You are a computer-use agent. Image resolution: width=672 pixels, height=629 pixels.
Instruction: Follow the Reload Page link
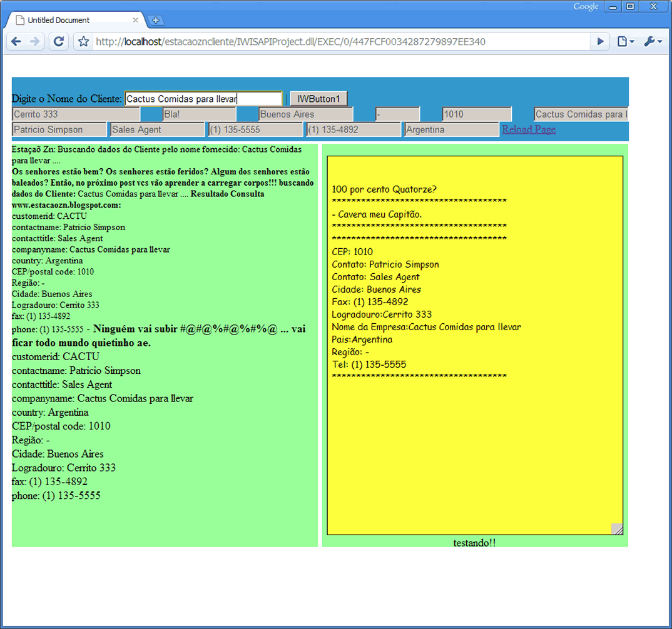click(x=529, y=129)
